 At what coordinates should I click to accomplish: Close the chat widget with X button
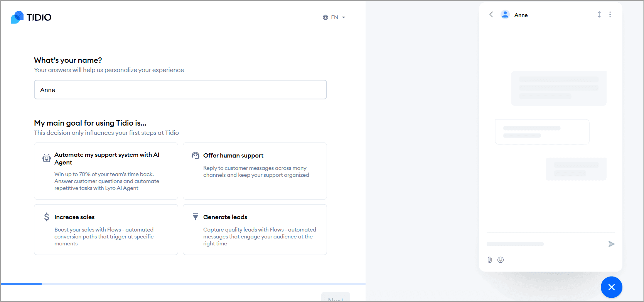click(x=612, y=287)
